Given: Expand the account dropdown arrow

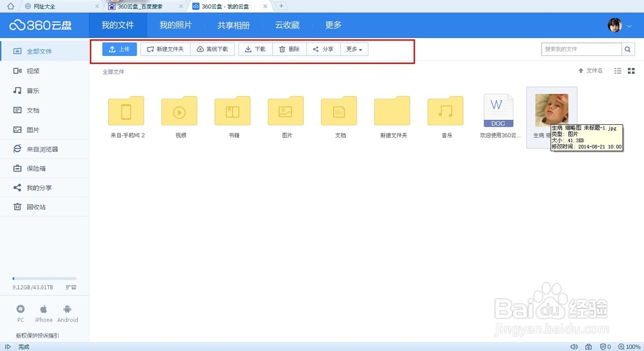Looking at the screenshot, I should pos(629,26).
